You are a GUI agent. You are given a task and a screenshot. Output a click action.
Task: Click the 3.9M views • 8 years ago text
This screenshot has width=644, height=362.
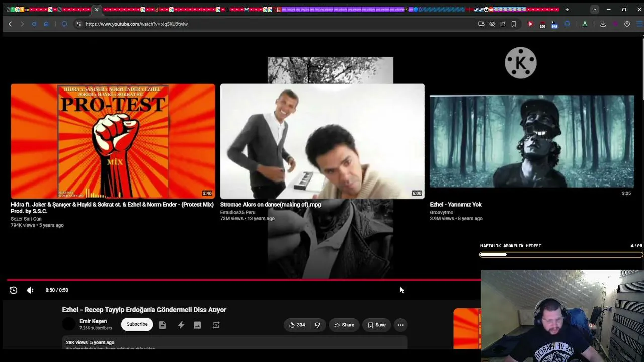456,219
